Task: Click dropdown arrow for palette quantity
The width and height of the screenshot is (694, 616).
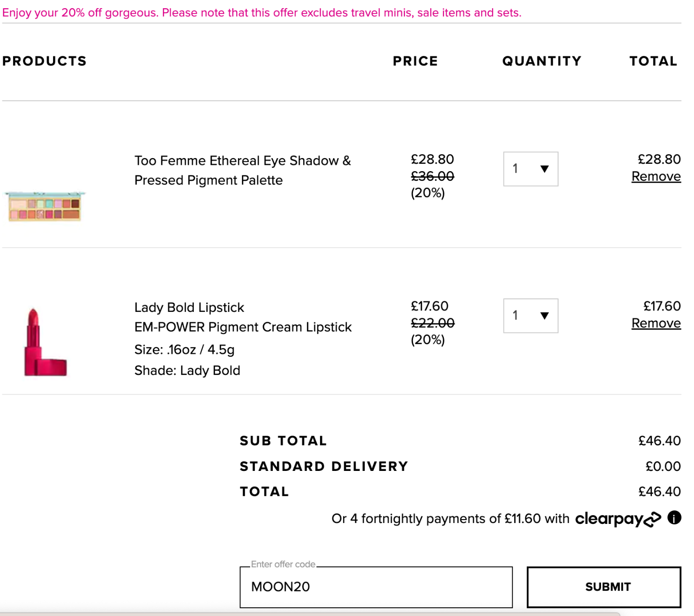Action: [545, 169]
